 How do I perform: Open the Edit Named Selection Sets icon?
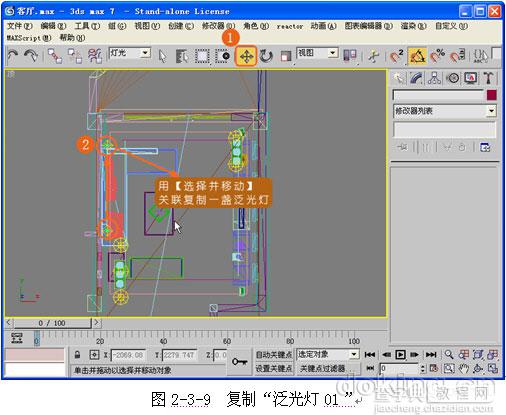pos(480,56)
